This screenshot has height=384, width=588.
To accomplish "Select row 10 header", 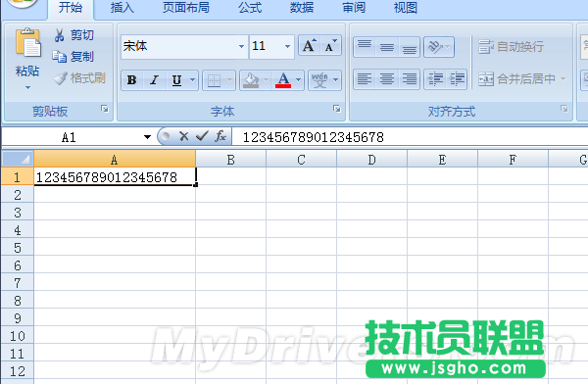I will coord(18,336).
